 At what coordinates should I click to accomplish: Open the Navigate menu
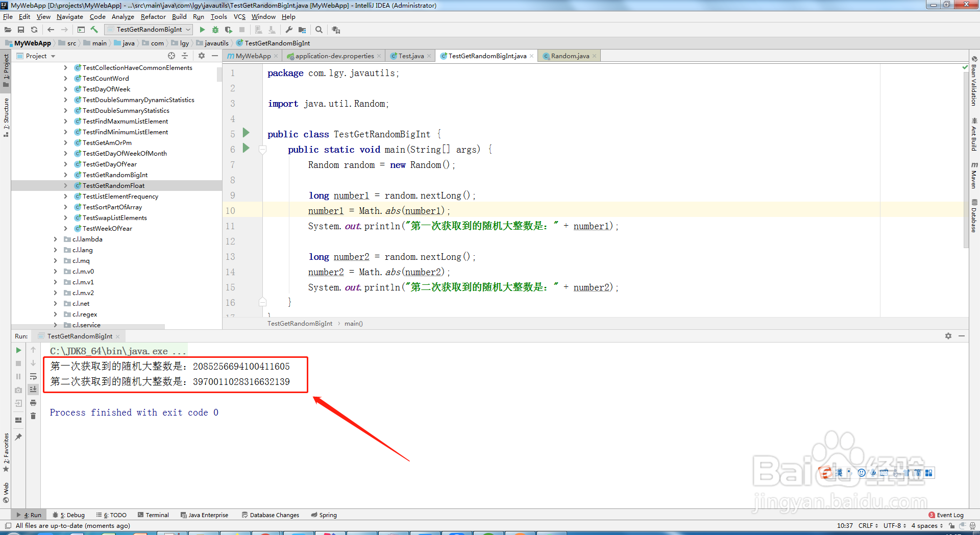(x=70, y=17)
